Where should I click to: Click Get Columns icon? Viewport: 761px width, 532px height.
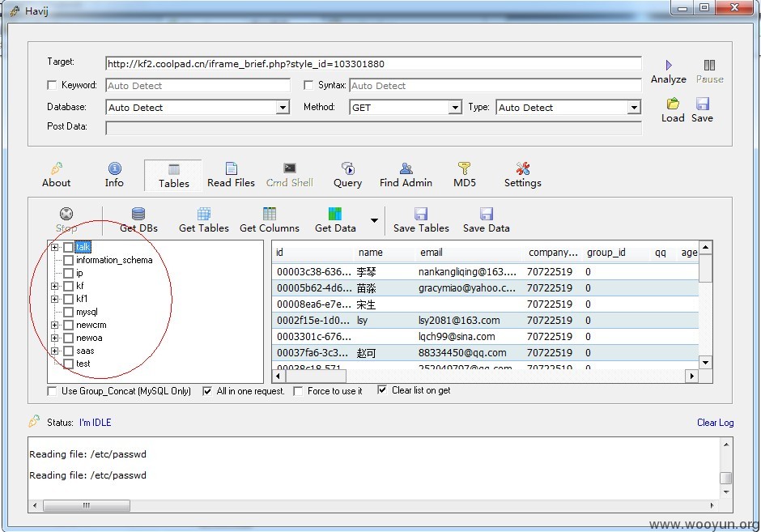point(270,214)
